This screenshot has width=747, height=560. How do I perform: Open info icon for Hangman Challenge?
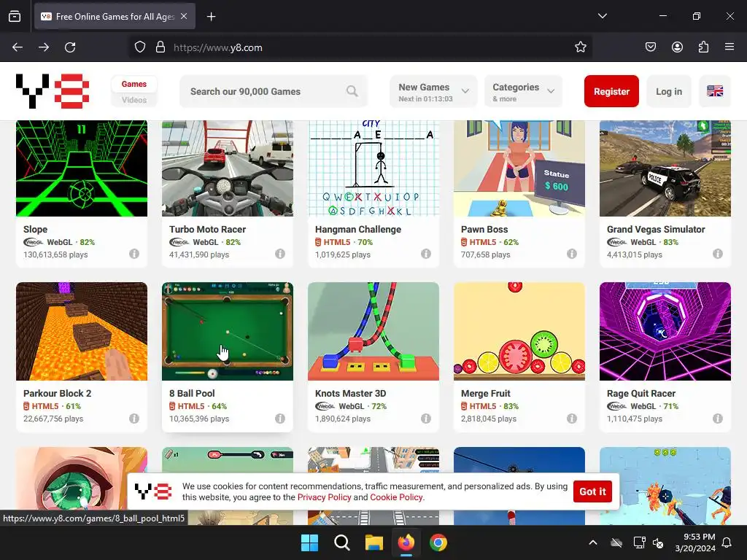coord(426,254)
